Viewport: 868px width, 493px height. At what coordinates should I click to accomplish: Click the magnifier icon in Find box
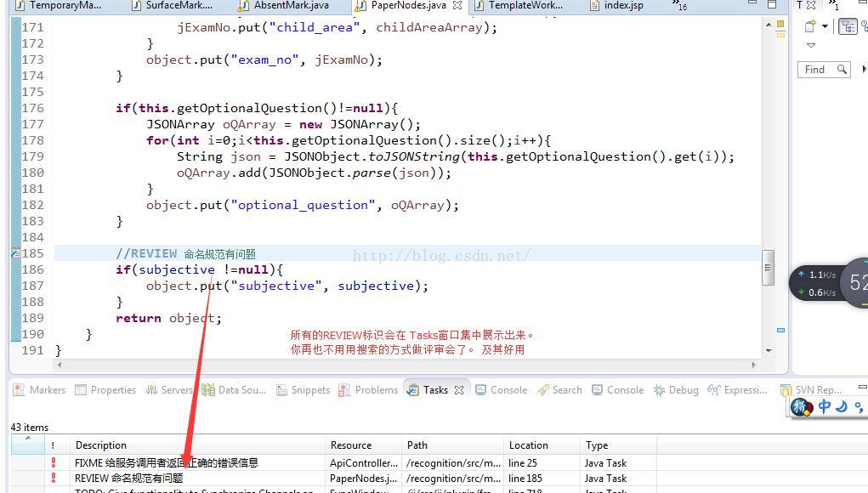pyautogui.click(x=842, y=69)
